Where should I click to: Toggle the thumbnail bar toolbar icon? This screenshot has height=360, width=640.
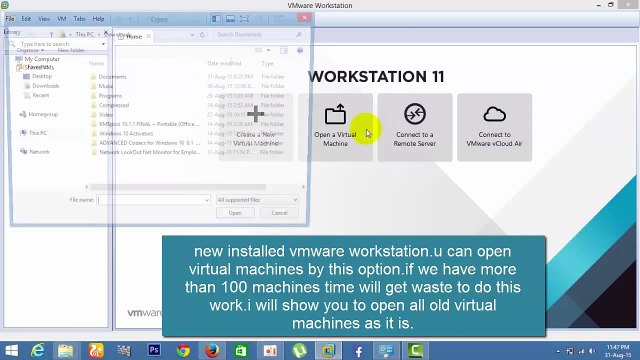pyautogui.click(x=230, y=19)
